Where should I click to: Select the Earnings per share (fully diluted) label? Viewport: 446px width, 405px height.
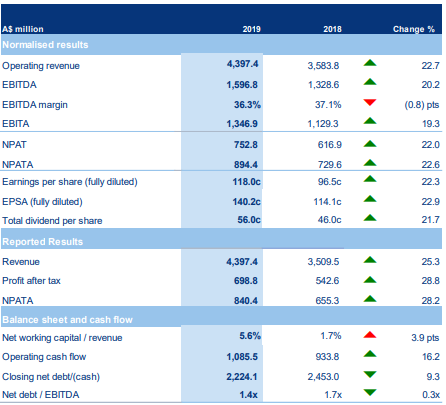coord(70,182)
